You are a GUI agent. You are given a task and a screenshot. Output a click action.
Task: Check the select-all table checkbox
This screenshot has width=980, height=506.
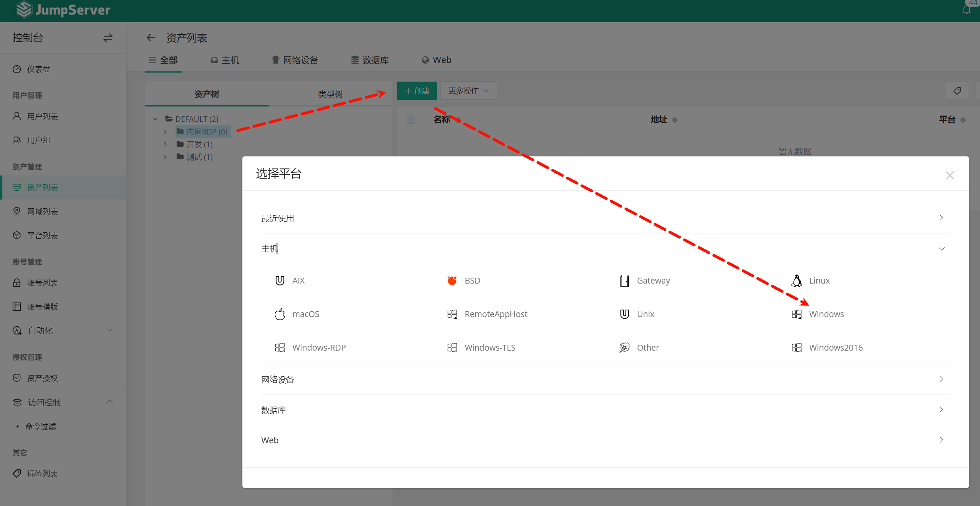click(x=411, y=119)
